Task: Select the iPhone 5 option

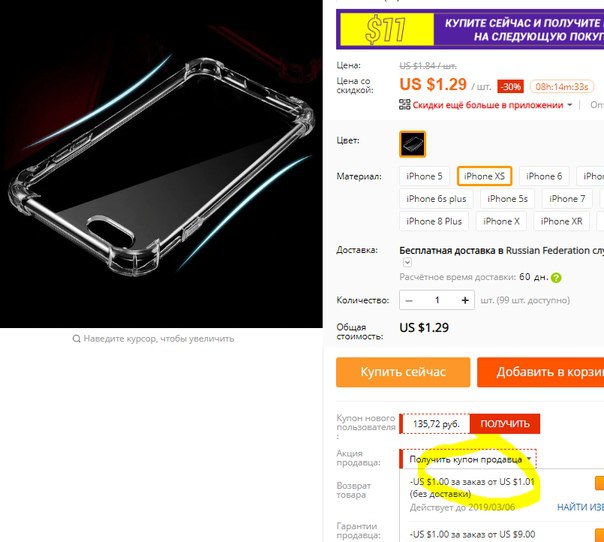Action: pyautogui.click(x=424, y=176)
